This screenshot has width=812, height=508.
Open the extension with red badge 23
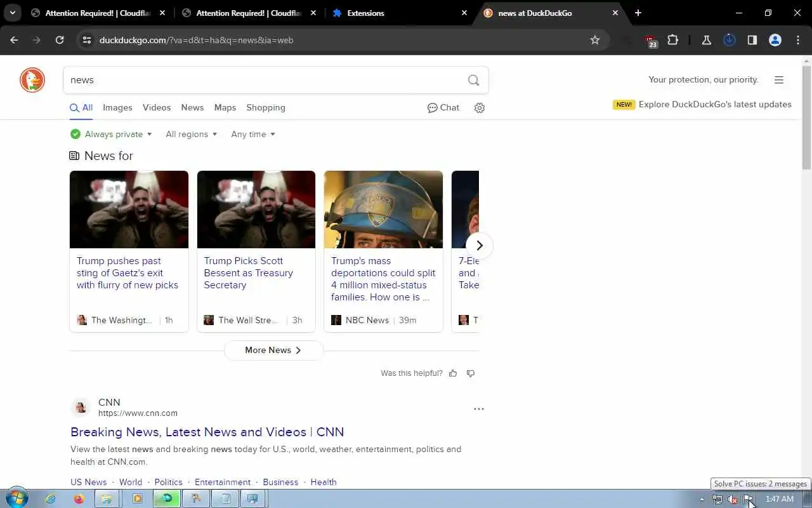(x=651, y=41)
